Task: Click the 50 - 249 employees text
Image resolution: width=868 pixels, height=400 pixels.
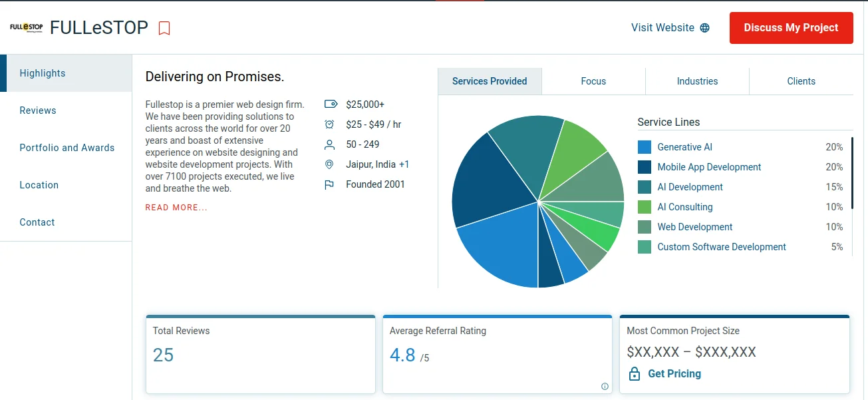Action: [362, 144]
